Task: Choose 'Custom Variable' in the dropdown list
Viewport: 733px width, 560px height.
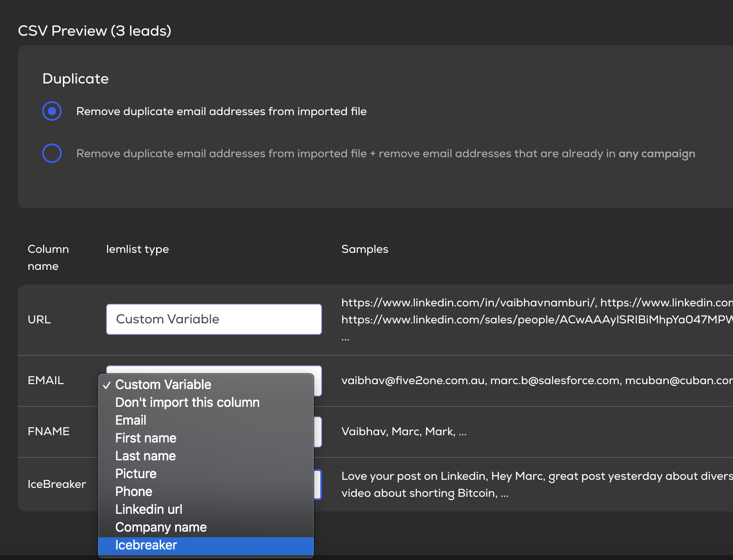Action: [x=163, y=385]
